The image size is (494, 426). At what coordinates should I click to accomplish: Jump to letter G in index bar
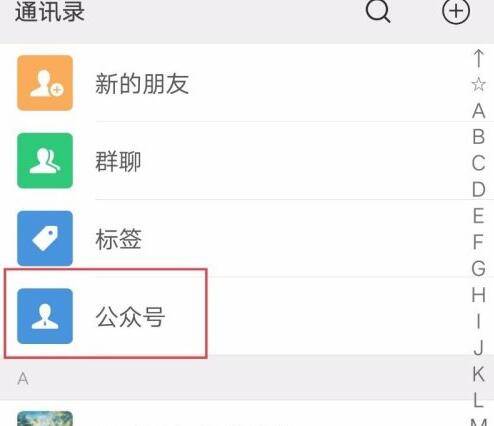click(x=479, y=269)
